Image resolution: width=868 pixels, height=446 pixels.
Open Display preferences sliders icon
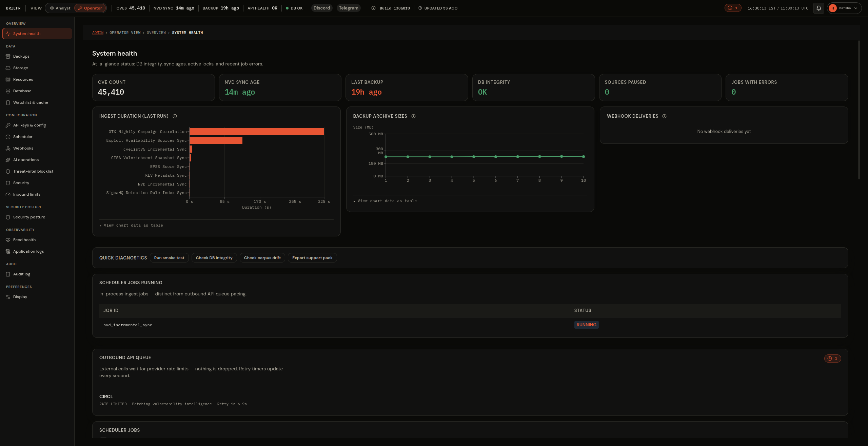[x=8, y=297]
